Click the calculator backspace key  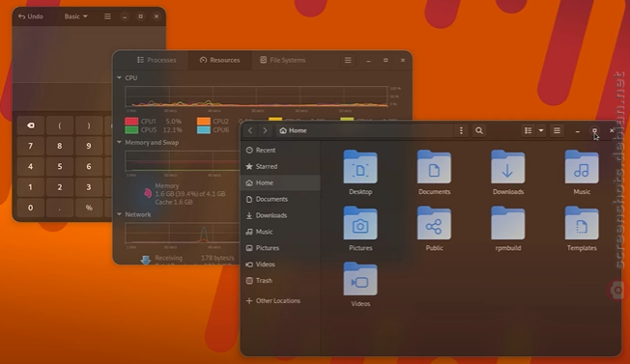click(31, 126)
